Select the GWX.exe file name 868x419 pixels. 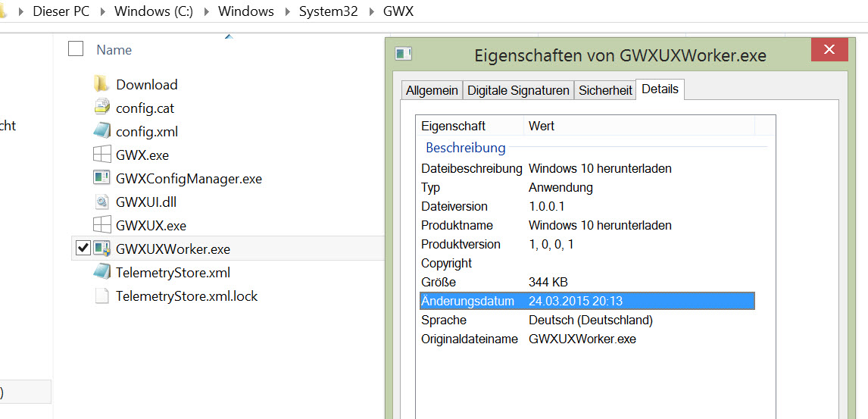(x=142, y=155)
